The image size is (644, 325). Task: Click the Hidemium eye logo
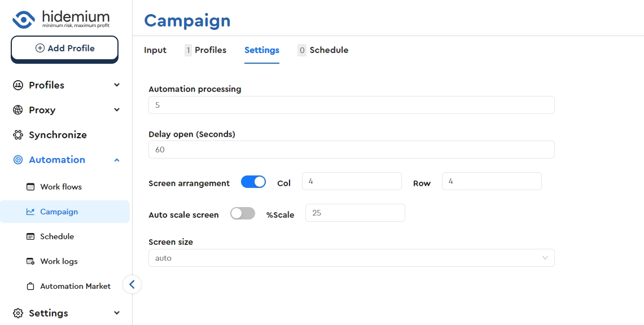click(x=24, y=19)
